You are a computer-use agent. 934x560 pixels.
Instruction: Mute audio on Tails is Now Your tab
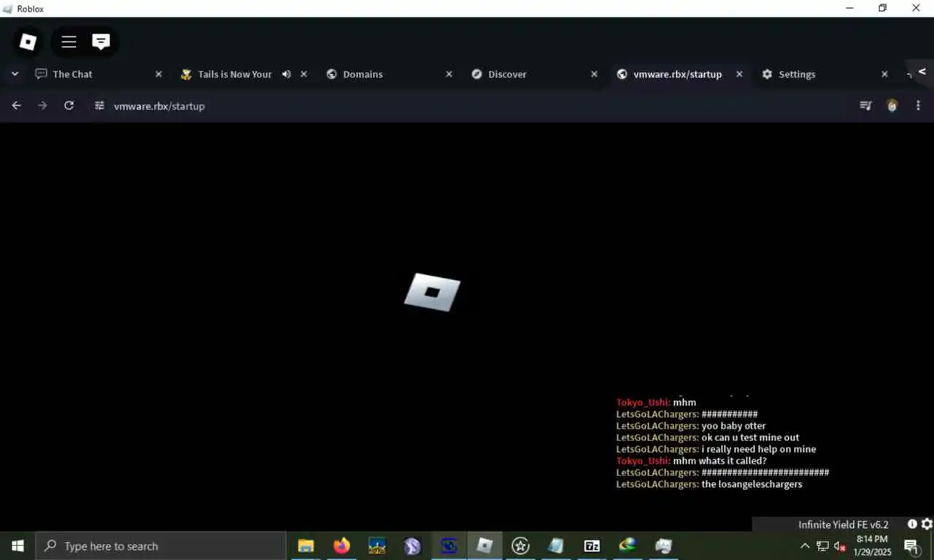(x=286, y=74)
